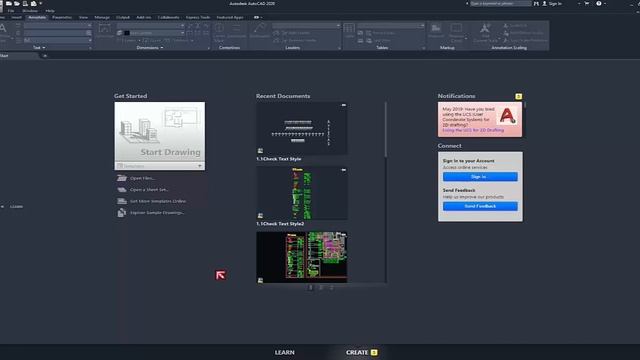This screenshot has height=360, width=640.
Task: Select the second recent documents view icon
Action: pos(321,287)
